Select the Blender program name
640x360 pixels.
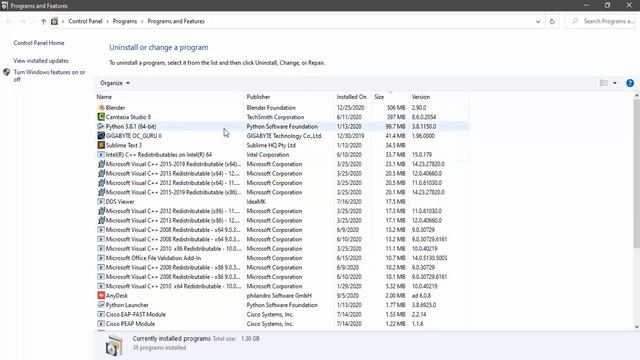pyautogui.click(x=115, y=108)
